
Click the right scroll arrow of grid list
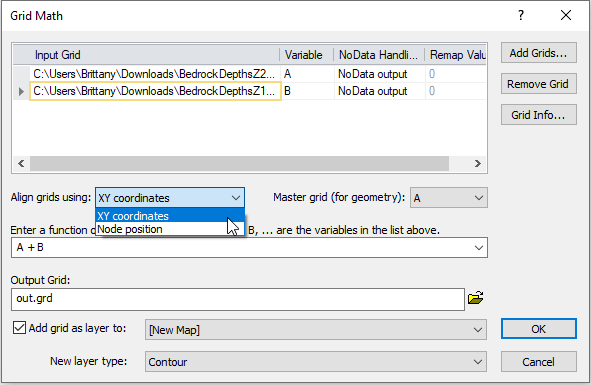click(x=478, y=163)
